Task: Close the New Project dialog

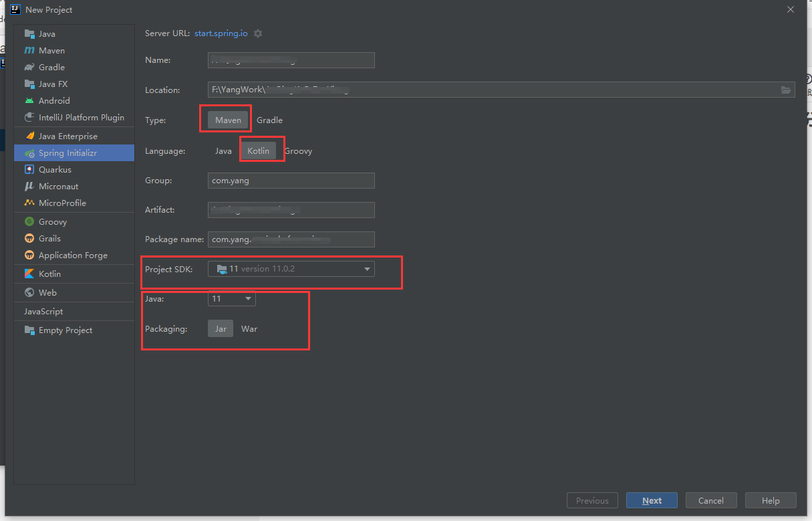Action: click(x=790, y=9)
